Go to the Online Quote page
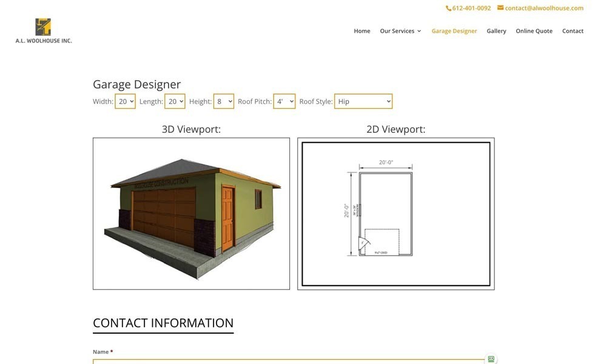Image resolution: width=595 pixels, height=364 pixels. coord(534,31)
